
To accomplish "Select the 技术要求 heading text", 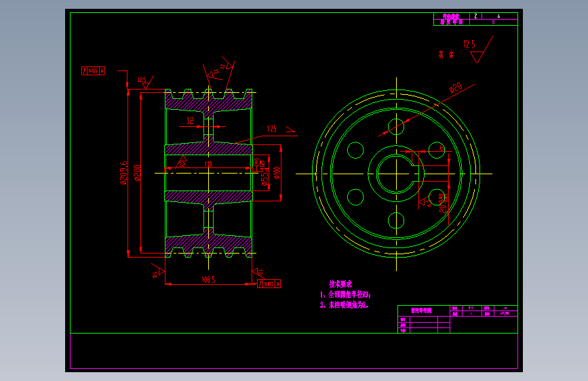I will (x=340, y=284).
